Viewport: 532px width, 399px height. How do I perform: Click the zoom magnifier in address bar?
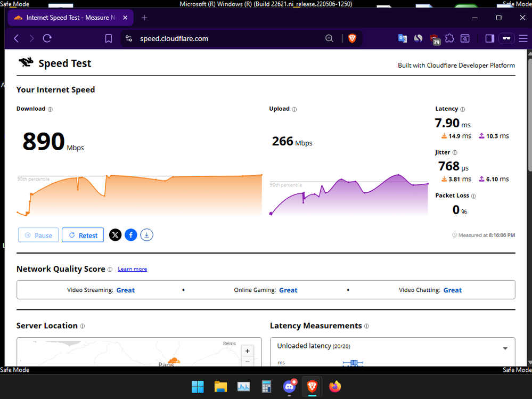(330, 38)
